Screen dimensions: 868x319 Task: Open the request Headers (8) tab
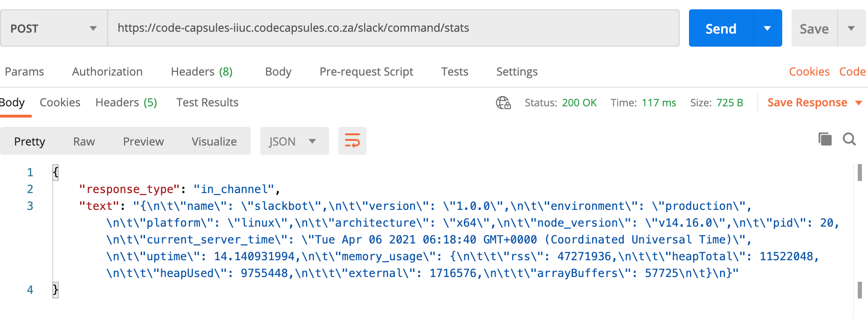tap(201, 72)
